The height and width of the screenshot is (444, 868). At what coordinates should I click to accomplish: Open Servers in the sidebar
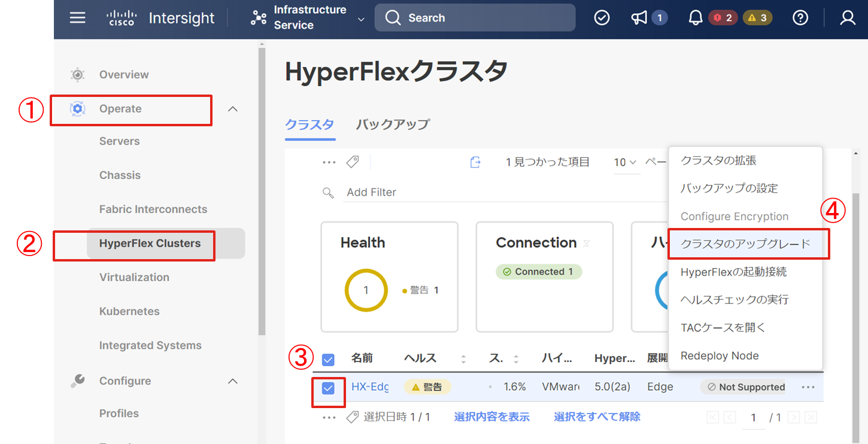pos(119,141)
